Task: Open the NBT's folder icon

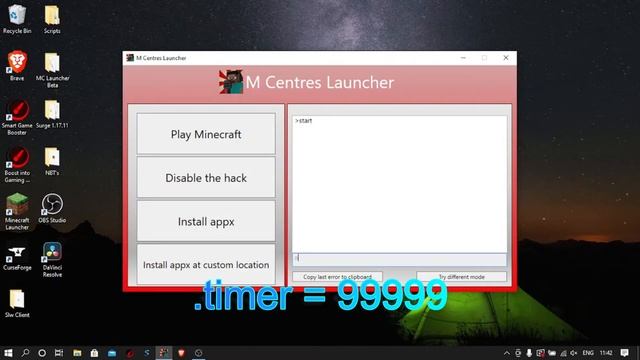Action: click(x=52, y=162)
